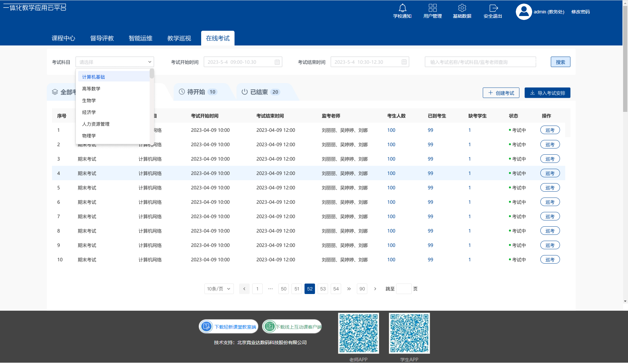This screenshot has width=628, height=364.
Task: Show 已结束 exams tab
Action: click(266, 92)
